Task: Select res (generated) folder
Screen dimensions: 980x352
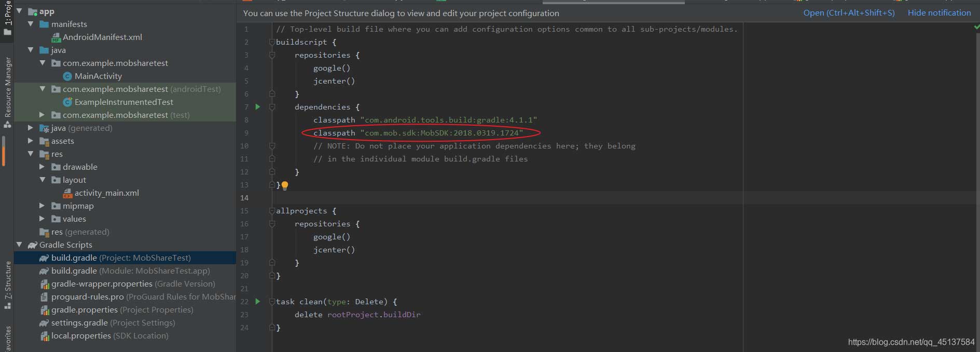Action: 80,232
